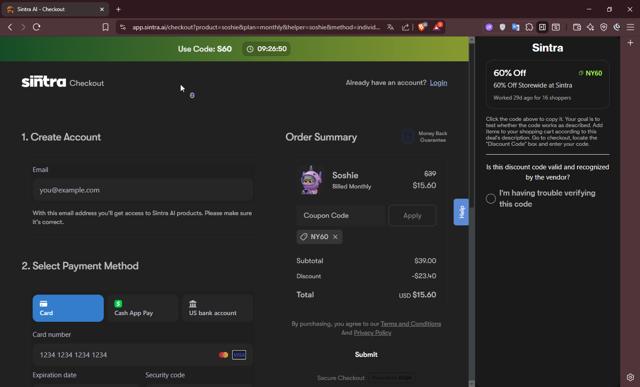Focus the Coupon Code input field

341,216
